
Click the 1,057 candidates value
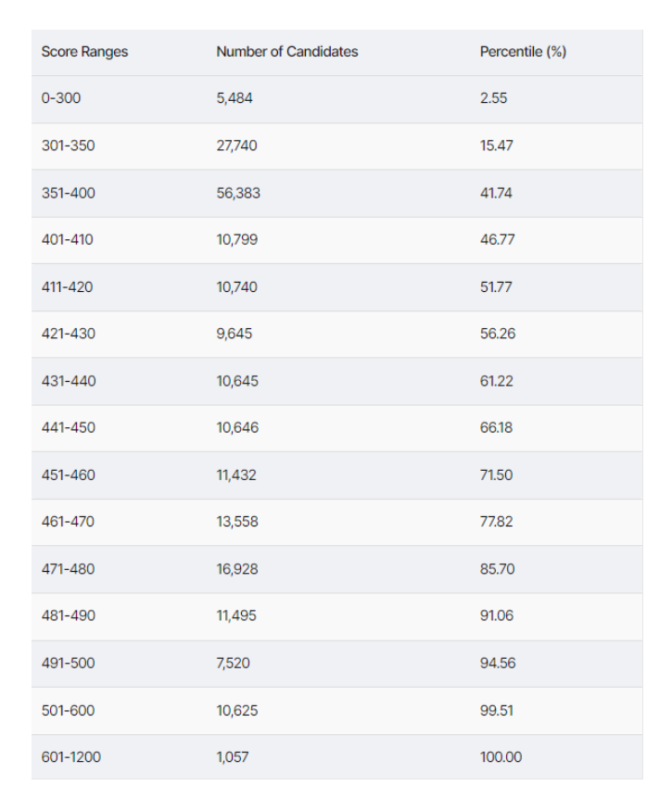click(232, 757)
